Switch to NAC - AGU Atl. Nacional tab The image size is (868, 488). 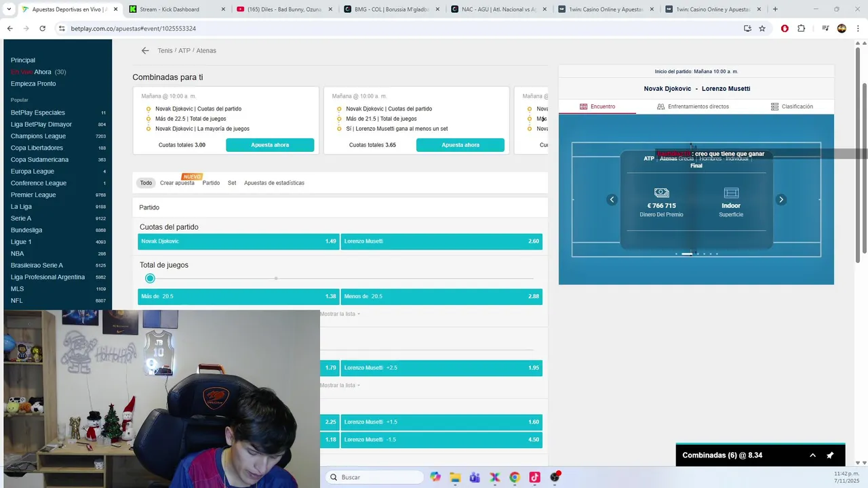(499, 9)
